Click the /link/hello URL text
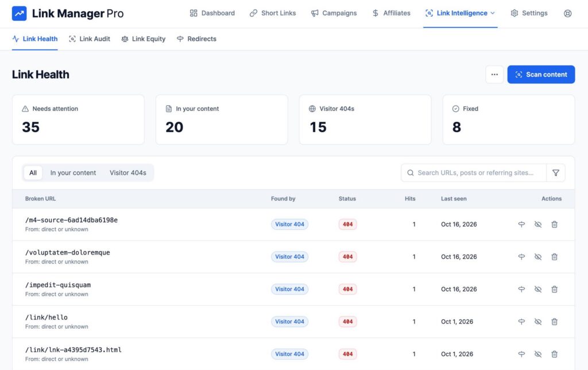 [x=47, y=318]
